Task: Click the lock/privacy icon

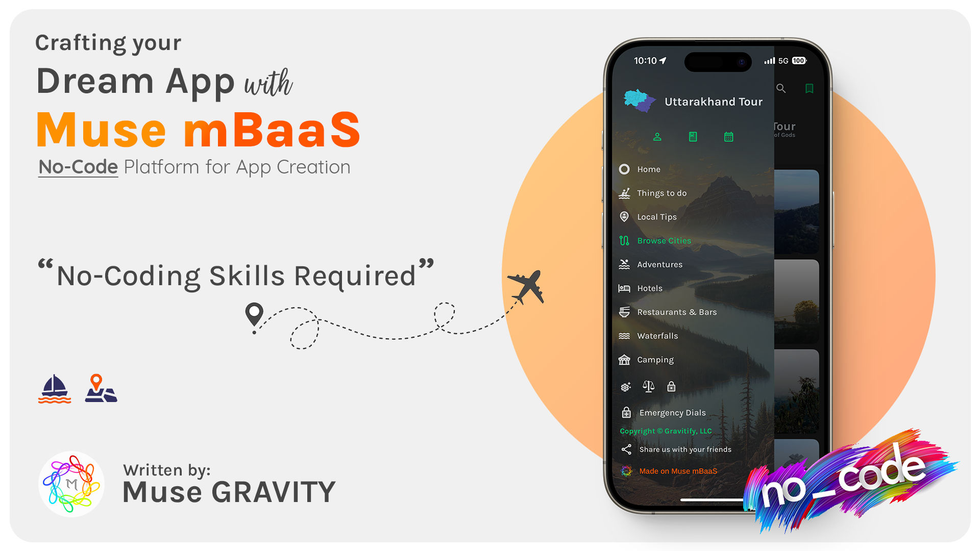Action: (670, 387)
